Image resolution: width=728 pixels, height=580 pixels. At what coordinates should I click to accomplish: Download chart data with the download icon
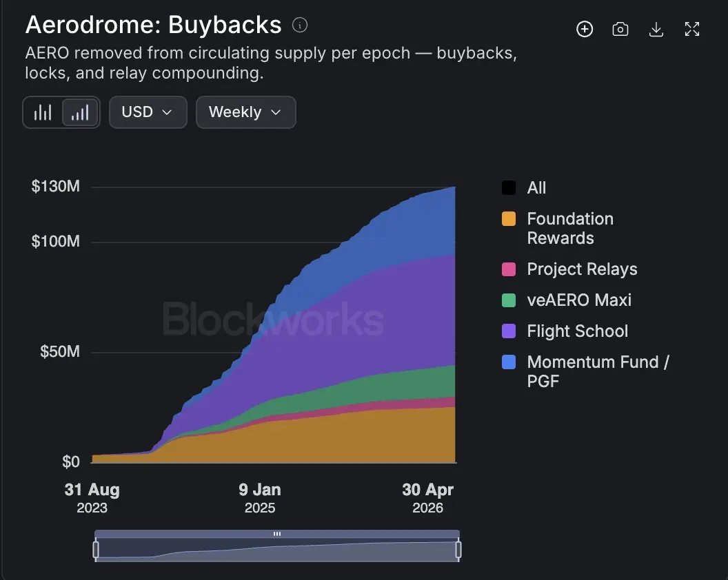[x=656, y=29]
